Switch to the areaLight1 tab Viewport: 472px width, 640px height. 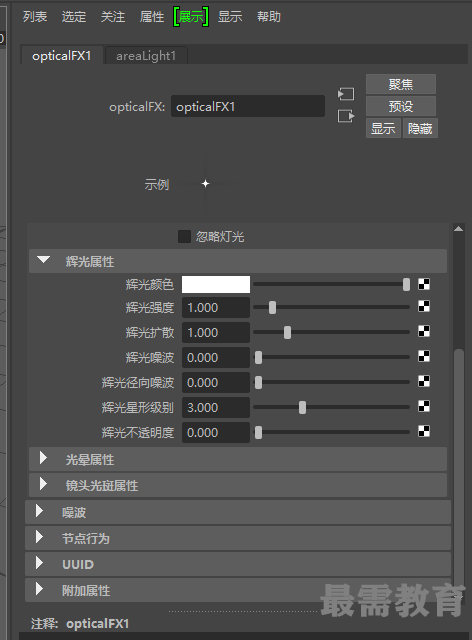[x=146, y=56]
